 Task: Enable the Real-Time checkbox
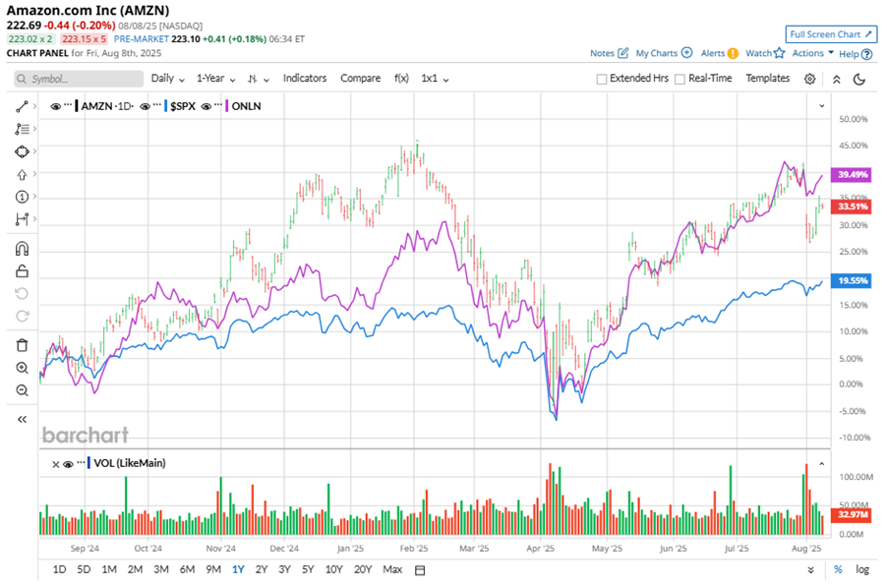pos(680,79)
